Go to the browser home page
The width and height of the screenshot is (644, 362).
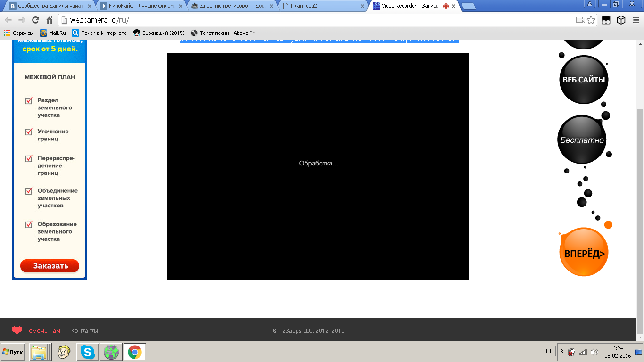coord(49,20)
